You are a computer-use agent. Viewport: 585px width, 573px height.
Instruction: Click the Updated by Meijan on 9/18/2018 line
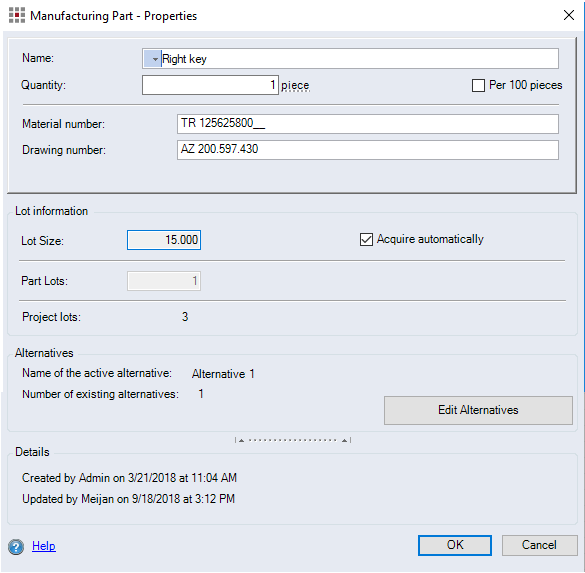click(128, 499)
